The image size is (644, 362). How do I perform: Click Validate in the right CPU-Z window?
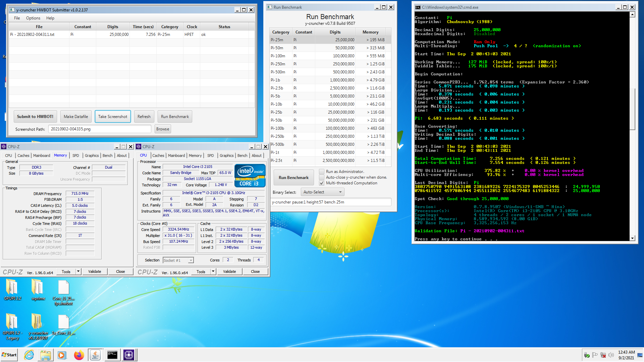[x=229, y=271]
